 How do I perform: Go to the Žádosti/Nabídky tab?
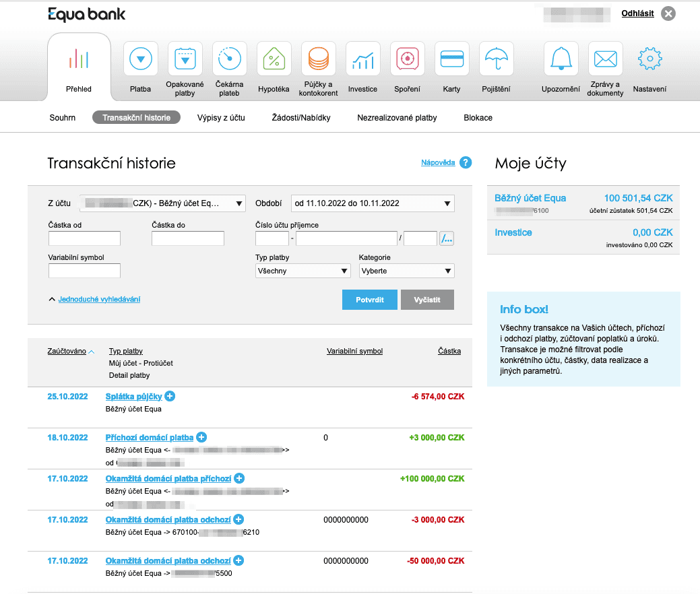301,118
